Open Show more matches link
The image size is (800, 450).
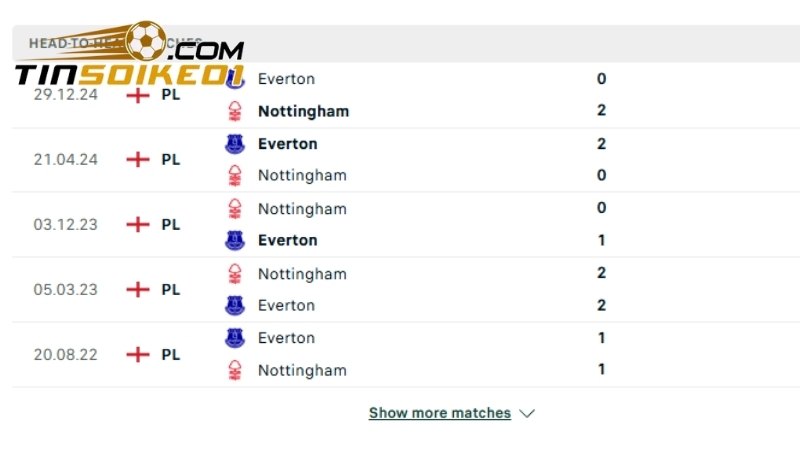[x=440, y=413]
